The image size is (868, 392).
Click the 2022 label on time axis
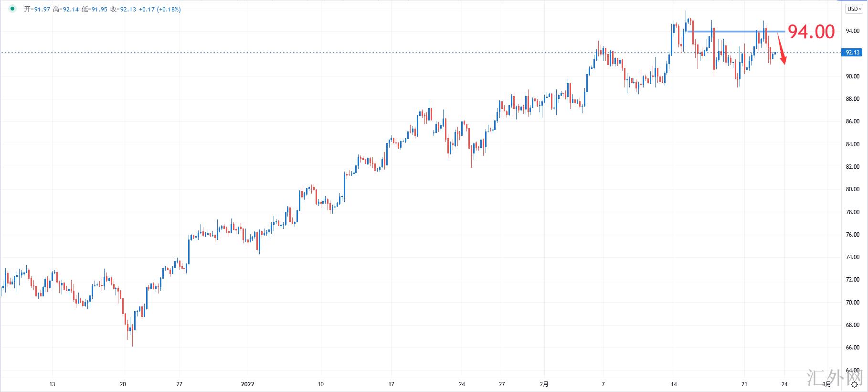[248, 384]
